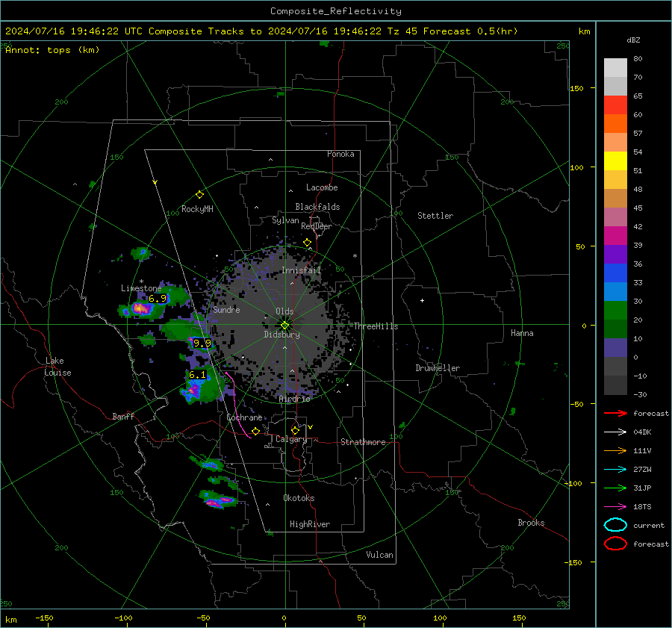This screenshot has height=628, width=672.
Task: Click the Banff city label
Action: coord(123,417)
